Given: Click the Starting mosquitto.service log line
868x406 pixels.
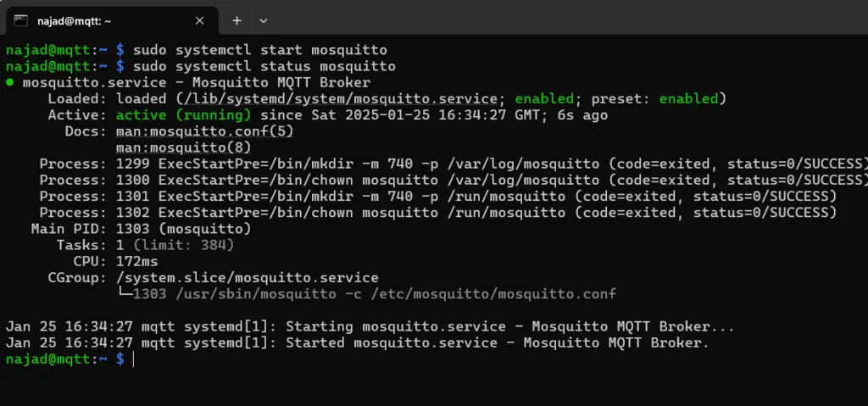Looking at the screenshot, I should [x=370, y=327].
